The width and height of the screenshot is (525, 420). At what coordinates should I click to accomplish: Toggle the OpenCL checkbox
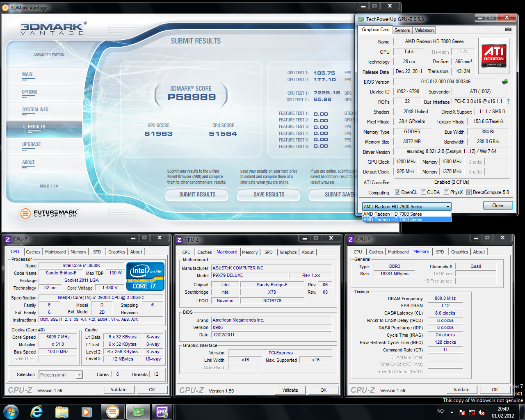[397, 192]
